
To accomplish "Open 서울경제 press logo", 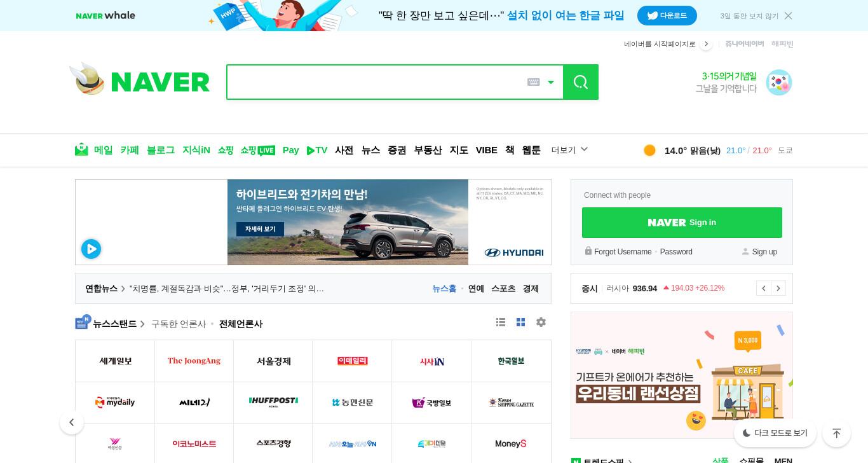I will coord(273,361).
